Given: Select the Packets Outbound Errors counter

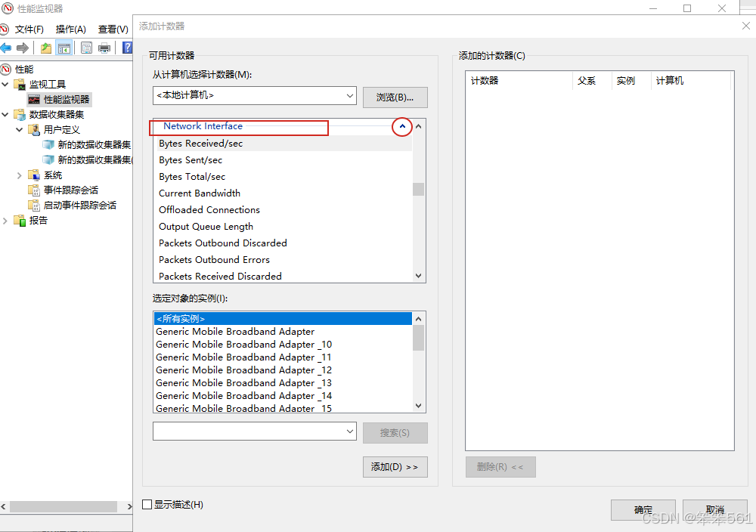Looking at the screenshot, I should tap(283, 260).
